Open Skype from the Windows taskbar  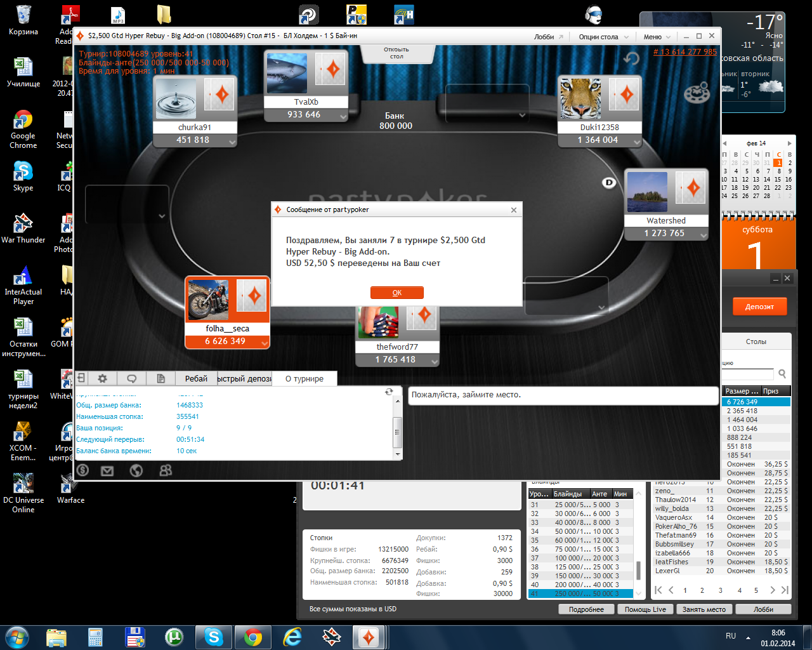214,636
